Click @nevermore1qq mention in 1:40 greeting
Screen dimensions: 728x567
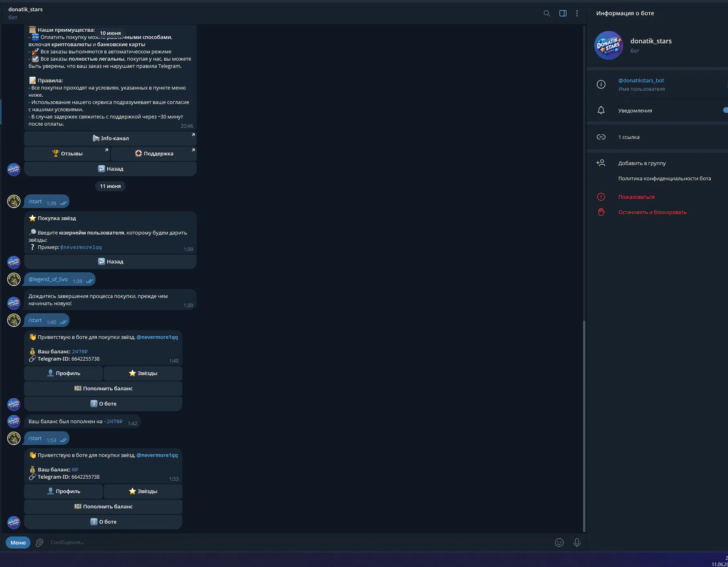pos(157,337)
